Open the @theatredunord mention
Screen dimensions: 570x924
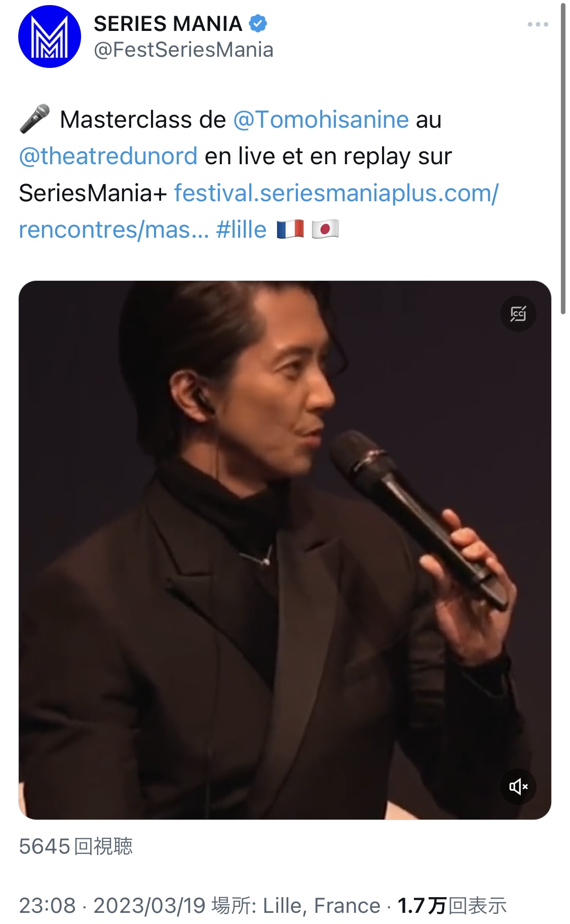pyautogui.click(x=108, y=156)
